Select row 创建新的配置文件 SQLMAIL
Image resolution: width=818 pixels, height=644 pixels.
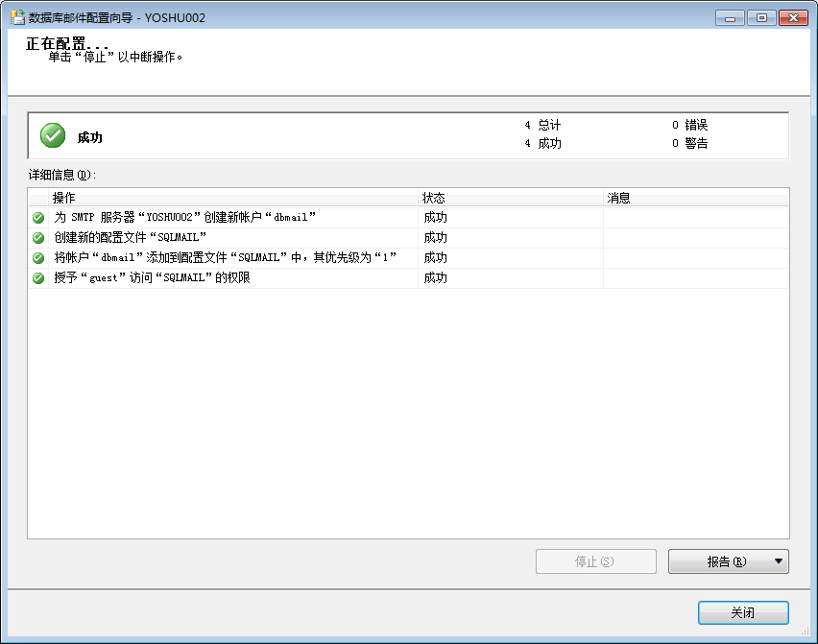click(408, 238)
